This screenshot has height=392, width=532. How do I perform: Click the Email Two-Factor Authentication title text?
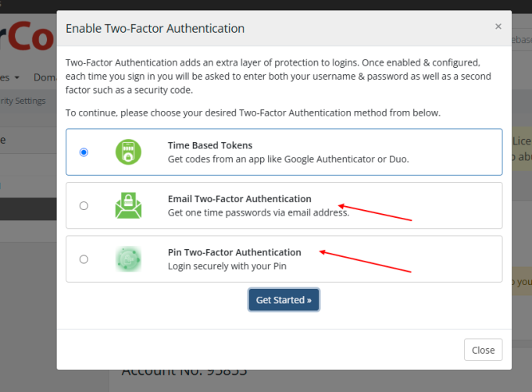tap(240, 199)
